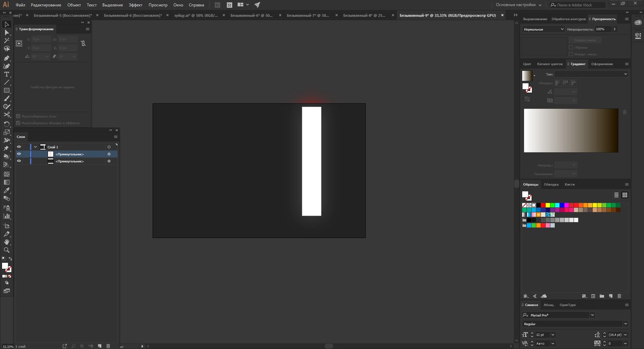
Task: Open Transform panel options menu
Action: pyautogui.click(x=88, y=29)
